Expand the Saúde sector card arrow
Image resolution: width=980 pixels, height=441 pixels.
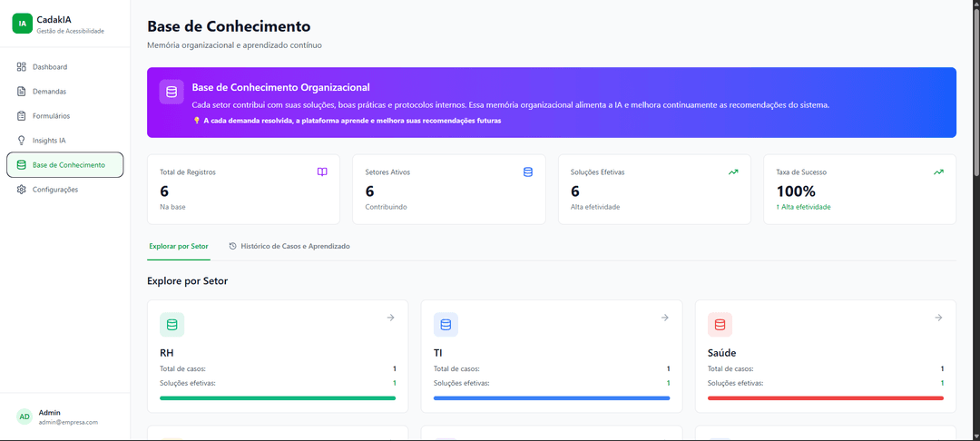(939, 318)
